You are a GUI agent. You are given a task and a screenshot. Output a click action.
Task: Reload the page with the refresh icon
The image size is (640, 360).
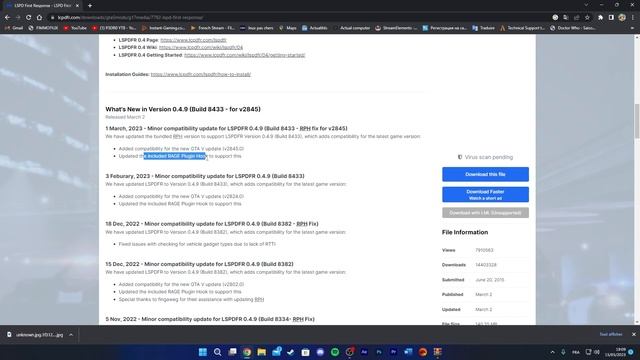29,18
